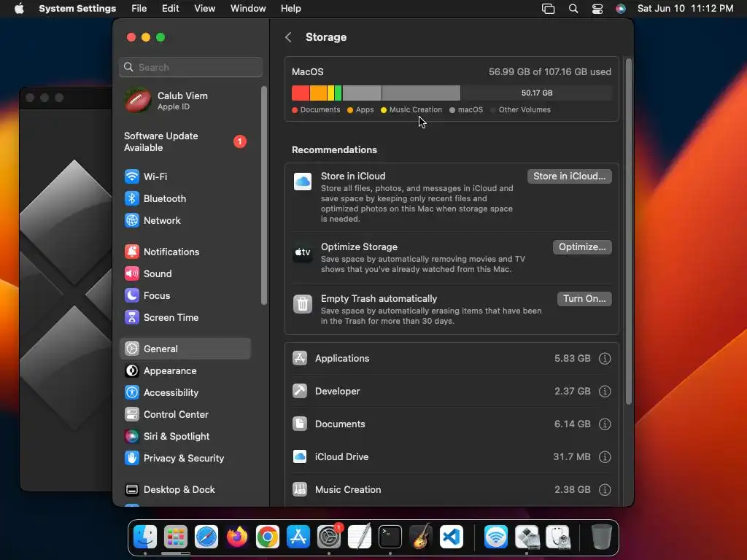Open Launchpad from the Dock
This screenshot has height=560, width=747.
[175, 537]
